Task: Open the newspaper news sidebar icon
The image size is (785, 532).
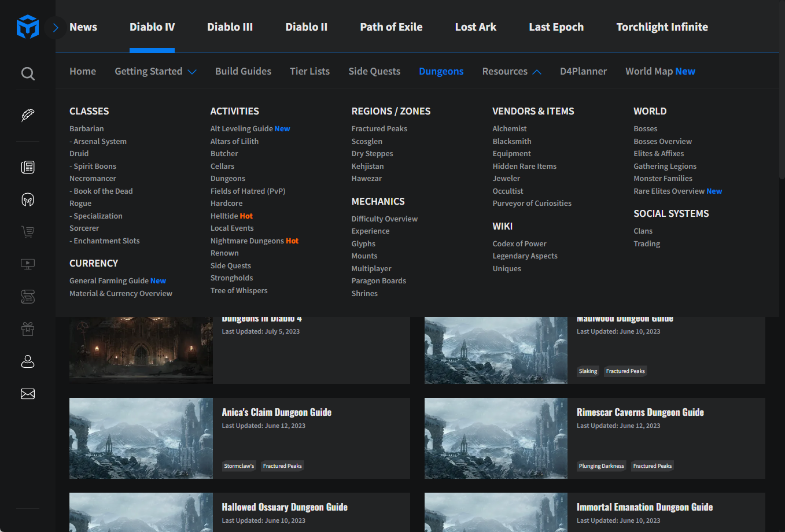Action: [28, 167]
